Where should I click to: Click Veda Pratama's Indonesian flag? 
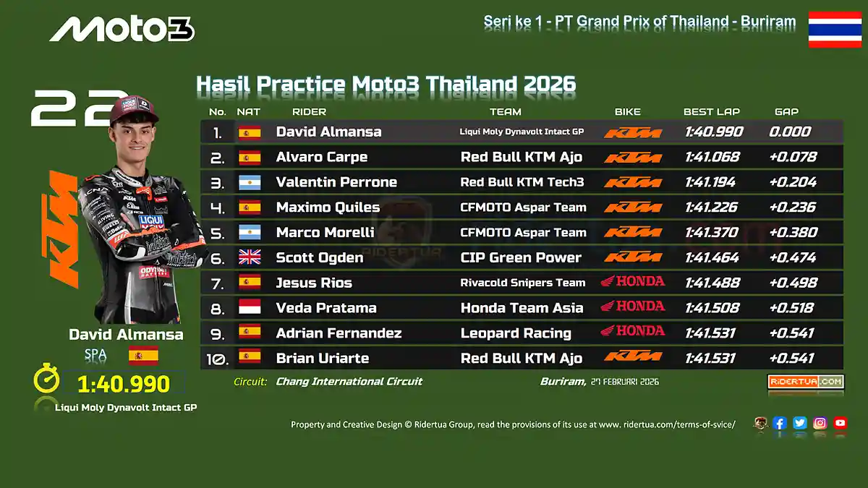[250, 308]
